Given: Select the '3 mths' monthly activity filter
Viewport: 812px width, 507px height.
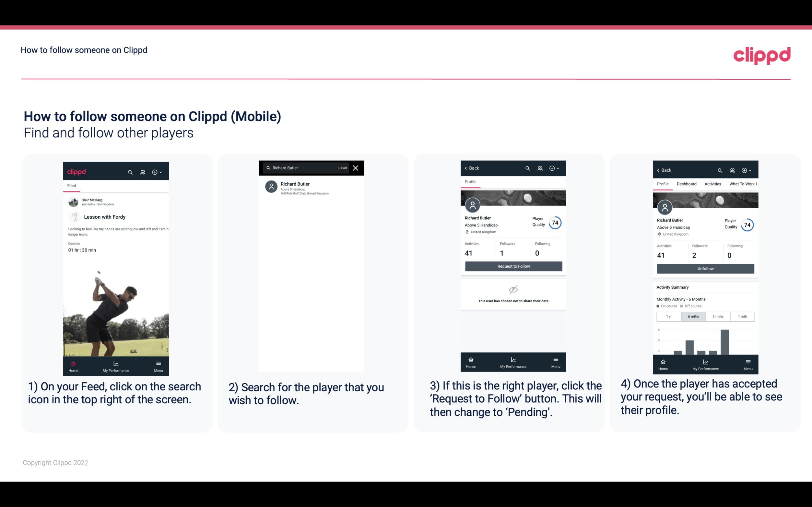Looking at the screenshot, I should [x=717, y=316].
